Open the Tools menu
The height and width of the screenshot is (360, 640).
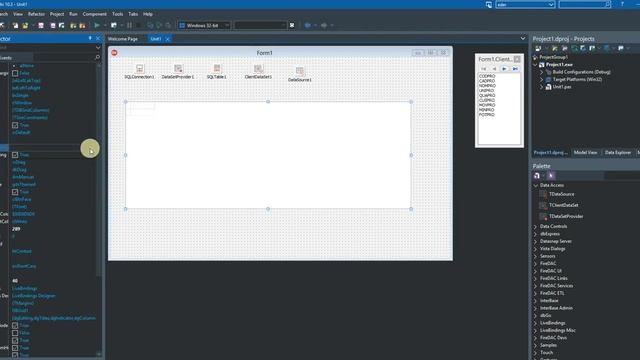[x=118, y=14]
